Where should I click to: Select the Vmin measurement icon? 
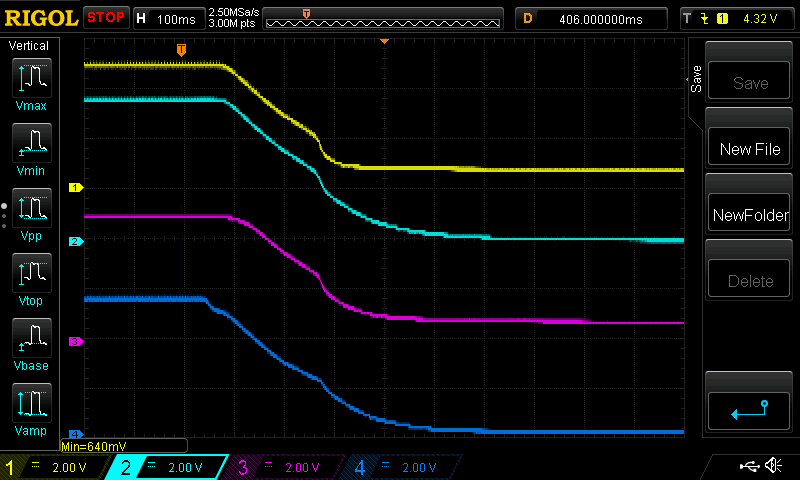(x=32, y=142)
